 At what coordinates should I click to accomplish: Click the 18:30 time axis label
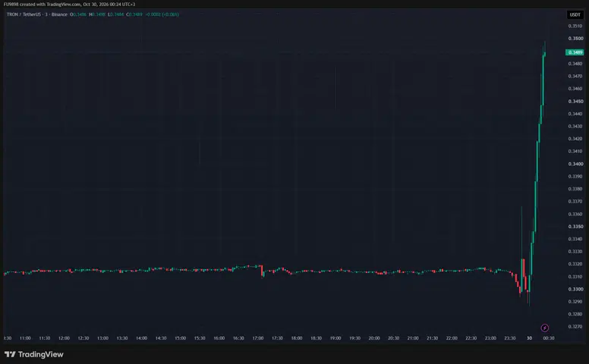pos(316,338)
